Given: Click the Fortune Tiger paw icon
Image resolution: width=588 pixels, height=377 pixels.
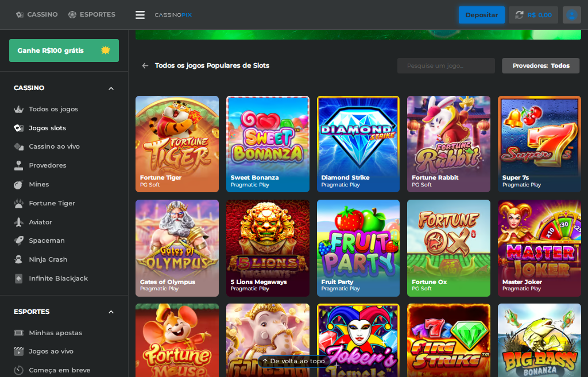Looking at the screenshot, I should click(19, 203).
